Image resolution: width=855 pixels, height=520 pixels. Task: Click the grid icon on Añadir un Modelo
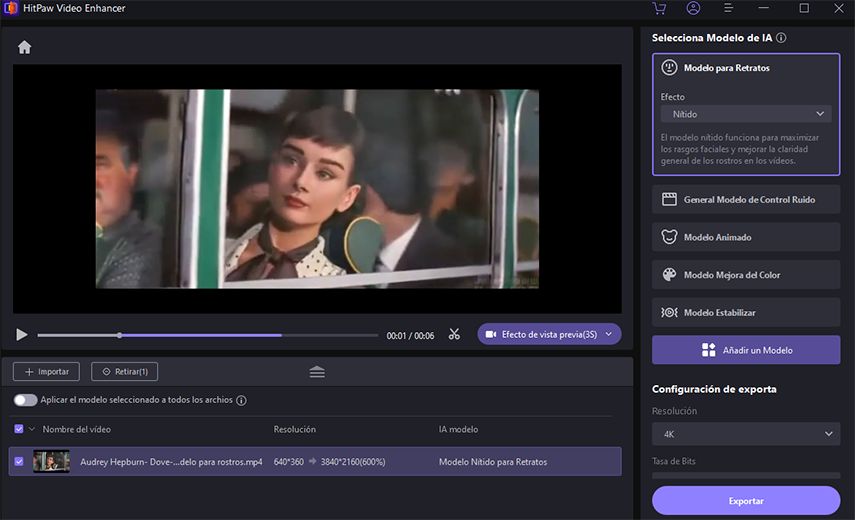pyautogui.click(x=708, y=350)
